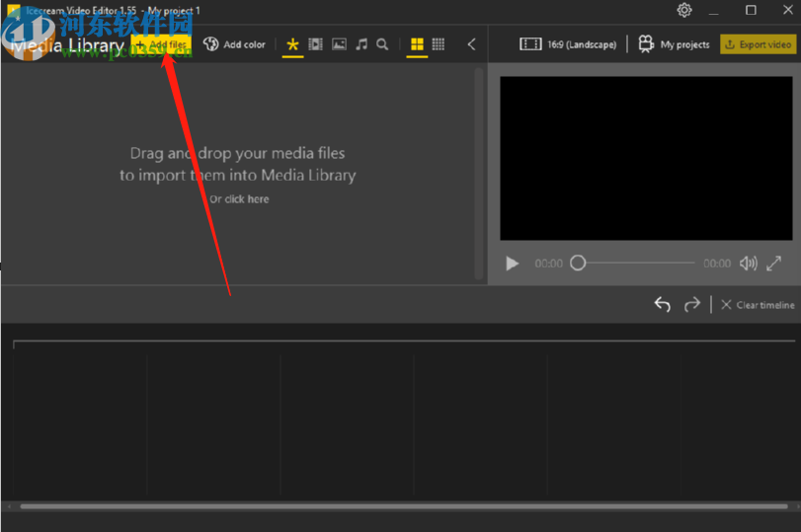Maximize the Icecream Video Editor window

[751, 10]
